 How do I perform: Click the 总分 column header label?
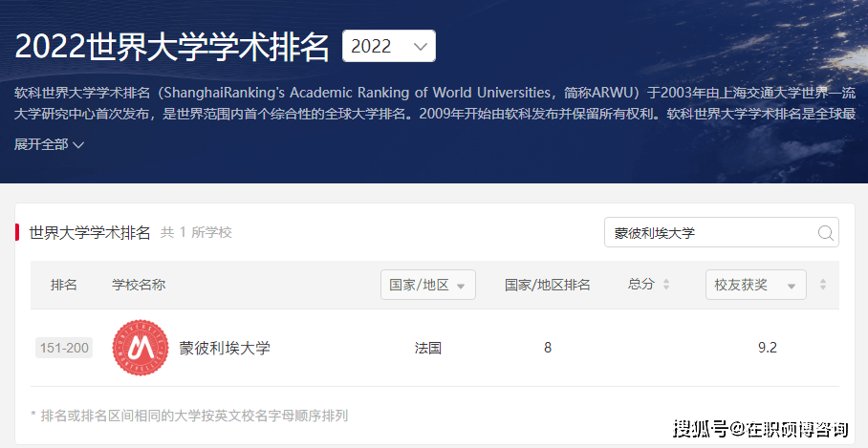[640, 285]
